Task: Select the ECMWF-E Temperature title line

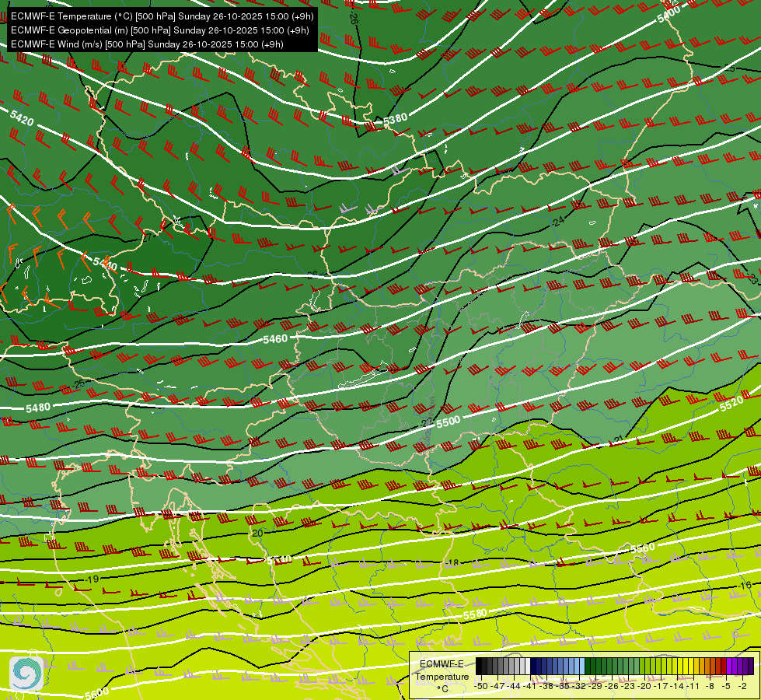Action: 162,16
